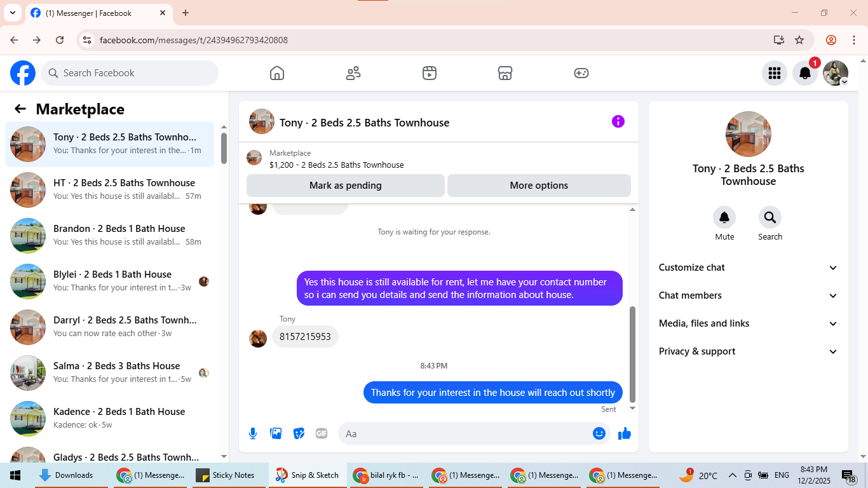Record a voice clip microphone icon

point(253,433)
